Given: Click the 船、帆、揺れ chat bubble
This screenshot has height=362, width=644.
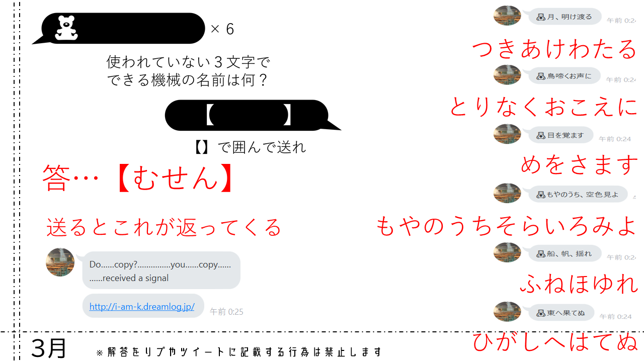Looking at the screenshot, I should coord(565,253).
